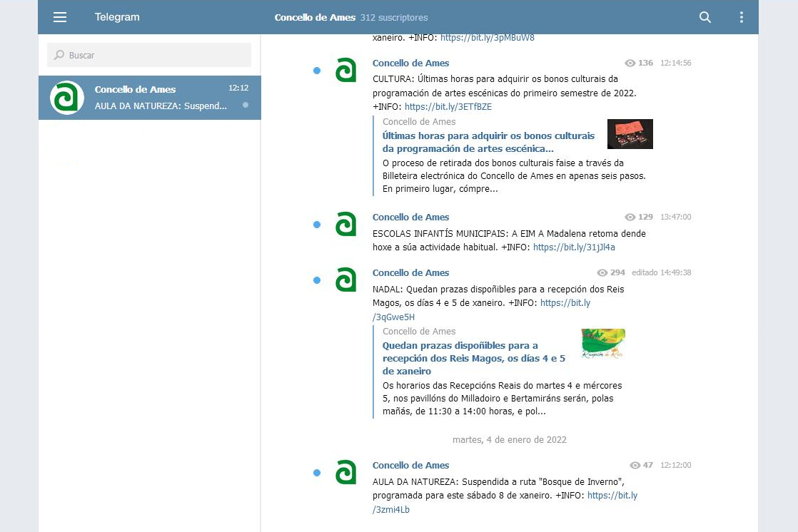Viewport: 798px width, 532px height.
Task: Open the bit.ly/3pMBuW8 link at top
Action: coord(488,38)
